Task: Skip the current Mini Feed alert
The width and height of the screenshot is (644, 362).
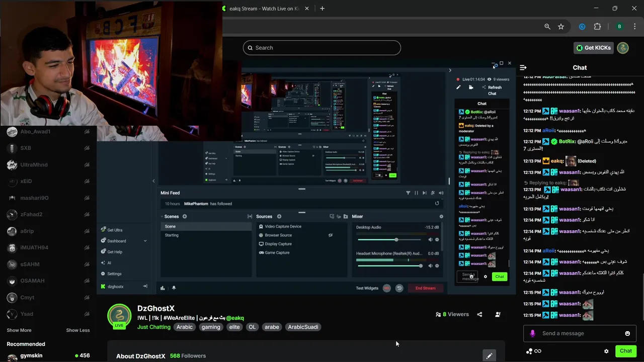Action: point(425,193)
